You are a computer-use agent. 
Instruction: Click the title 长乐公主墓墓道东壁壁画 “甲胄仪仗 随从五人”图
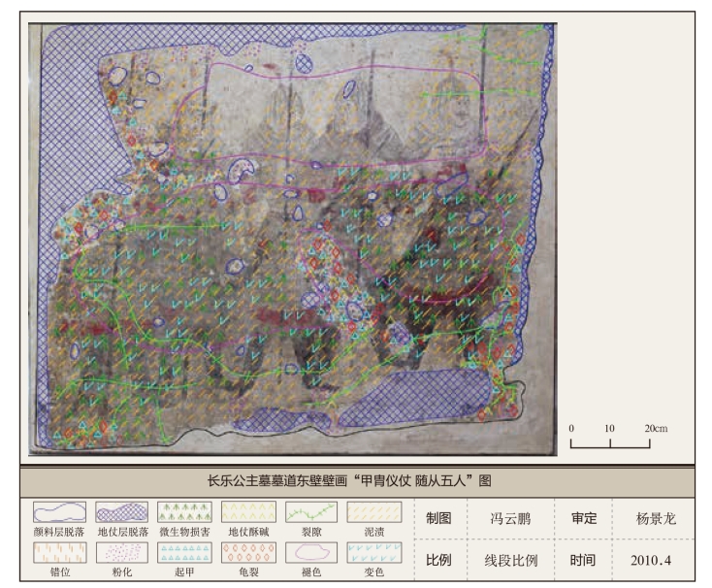pos(349,480)
